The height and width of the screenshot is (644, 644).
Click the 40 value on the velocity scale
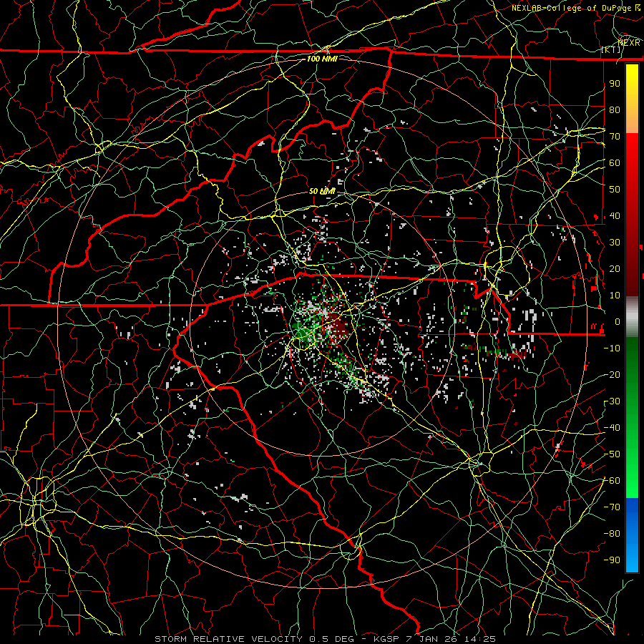tap(615, 215)
